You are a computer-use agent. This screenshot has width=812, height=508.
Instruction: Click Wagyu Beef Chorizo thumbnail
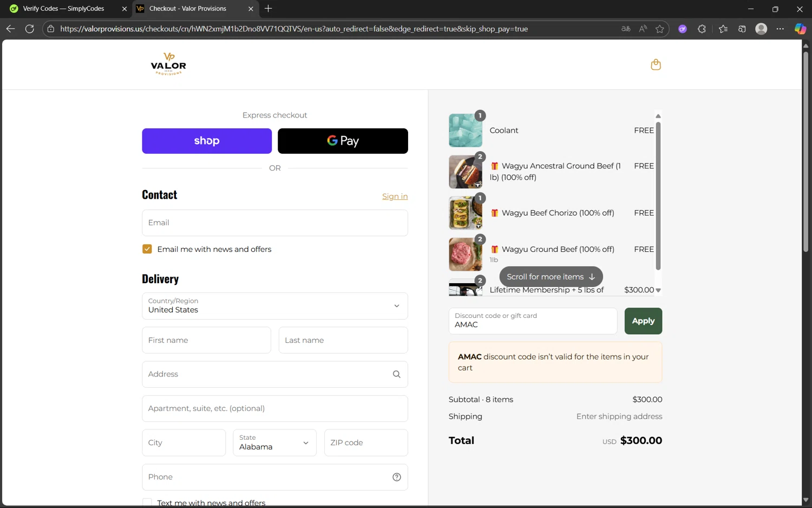pyautogui.click(x=465, y=213)
